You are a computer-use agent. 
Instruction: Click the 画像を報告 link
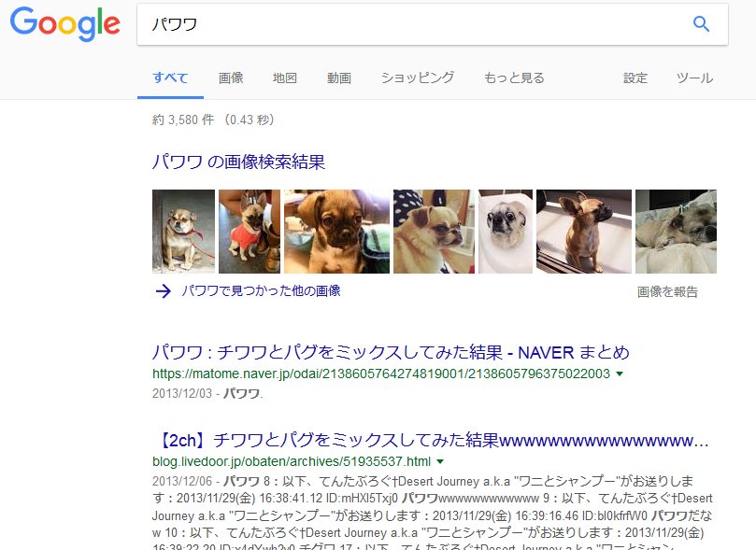click(x=667, y=292)
